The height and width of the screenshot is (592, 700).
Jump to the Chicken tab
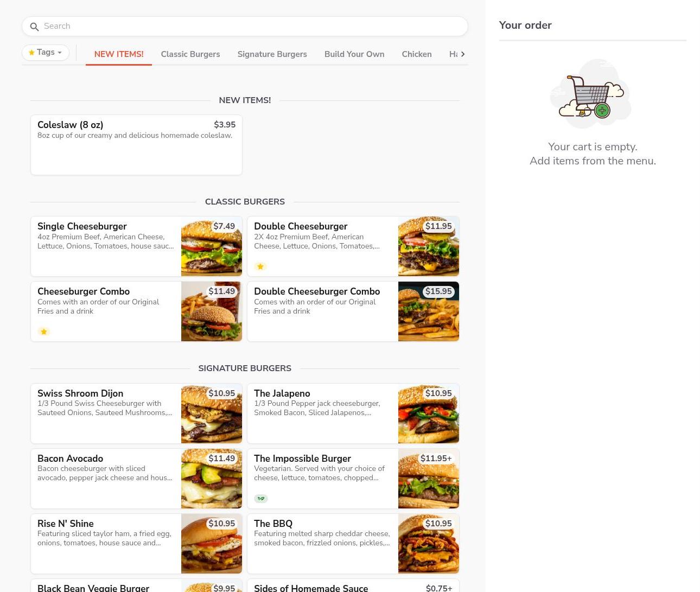[417, 54]
